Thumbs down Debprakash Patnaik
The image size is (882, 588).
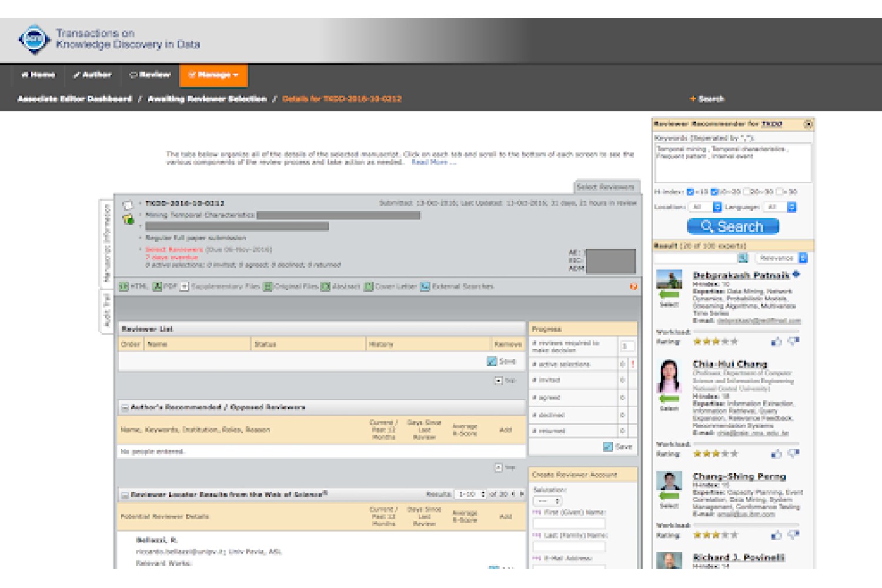coord(793,341)
